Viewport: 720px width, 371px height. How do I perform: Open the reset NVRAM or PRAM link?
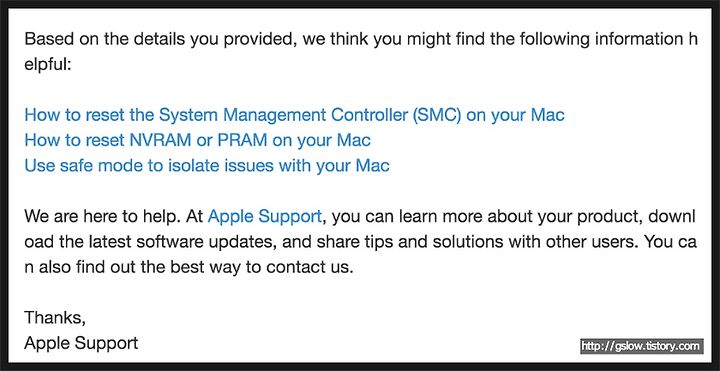[197, 140]
